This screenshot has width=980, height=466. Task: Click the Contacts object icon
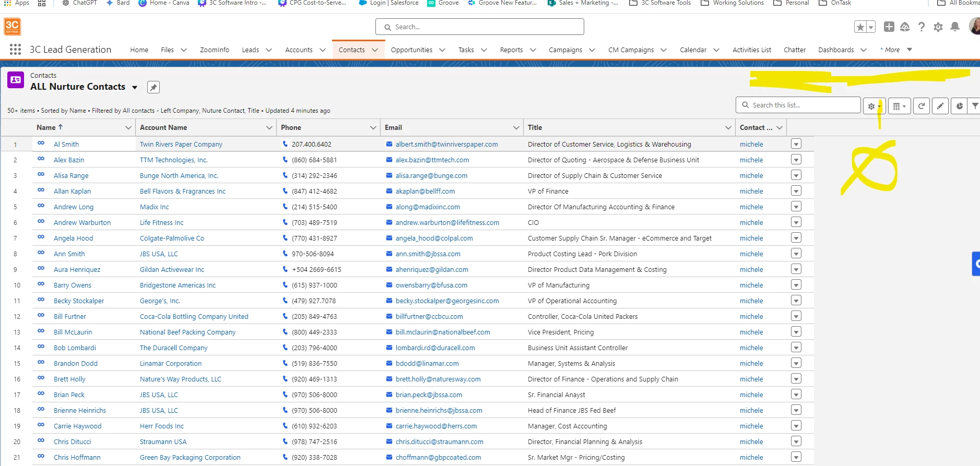click(16, 80)
